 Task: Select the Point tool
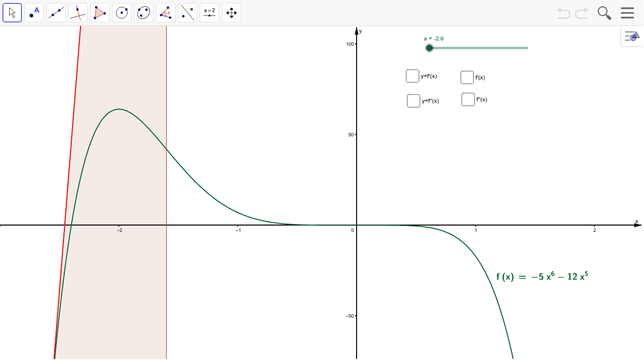pyautogui.click(x=34, y=12)
